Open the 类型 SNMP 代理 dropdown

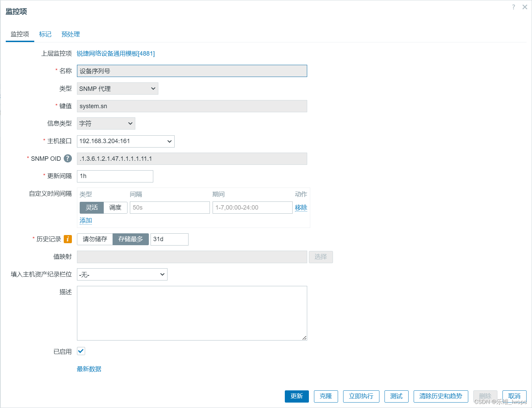117,89
